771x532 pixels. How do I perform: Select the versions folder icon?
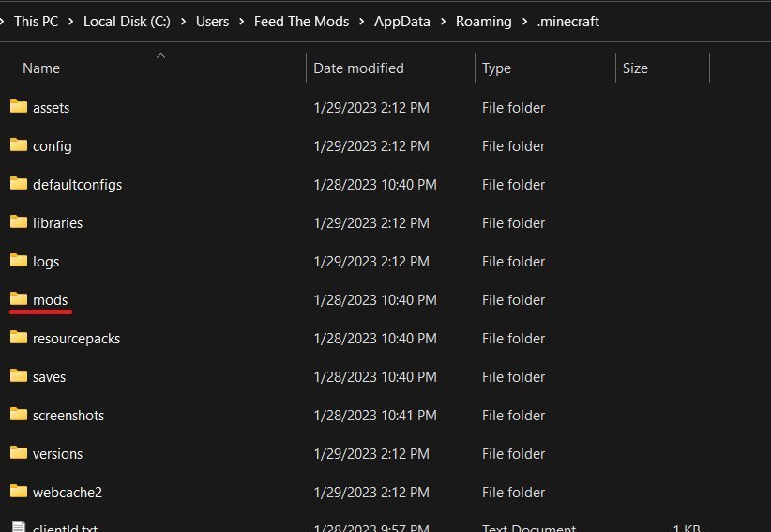19,452
